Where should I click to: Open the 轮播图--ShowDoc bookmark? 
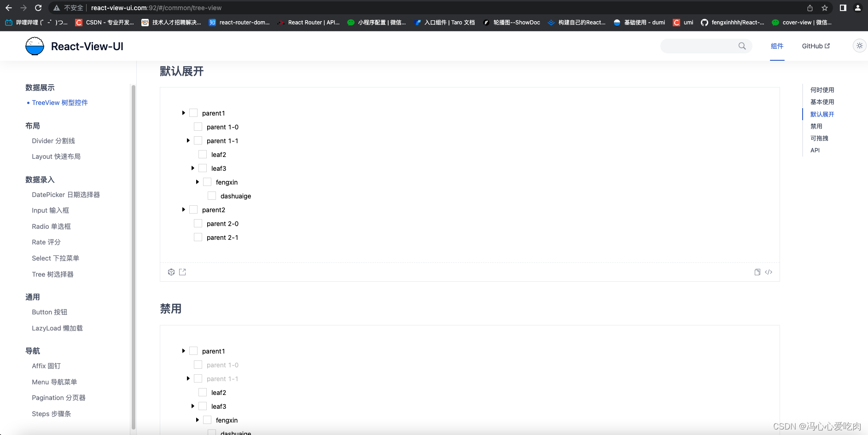pos(511,22)
